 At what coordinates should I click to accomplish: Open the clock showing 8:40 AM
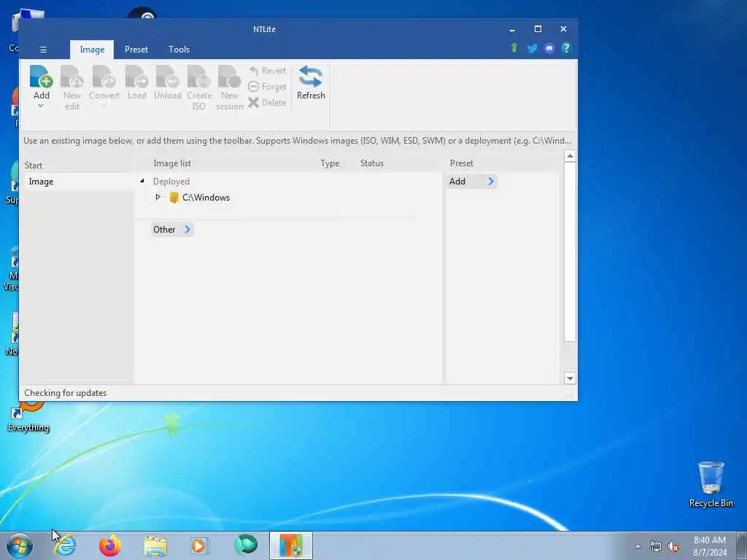coord(710,546)
